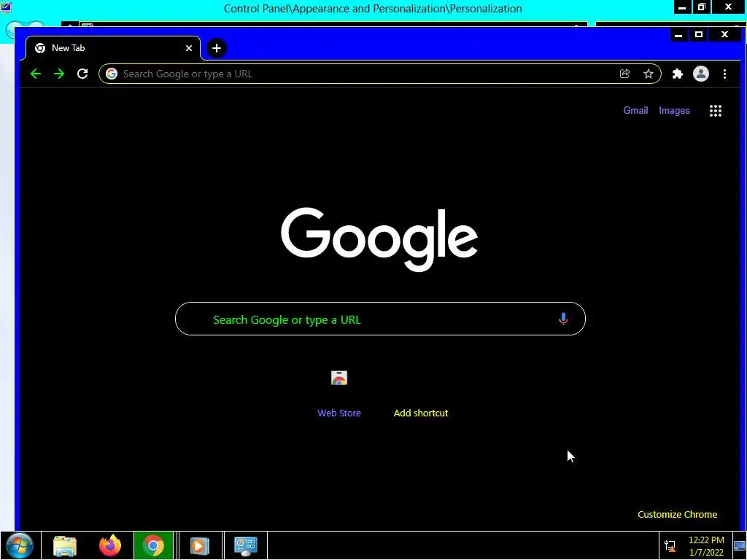Screen dimensions: 747x560
Task: Share this page from the address bar
Action: [624, 74]
